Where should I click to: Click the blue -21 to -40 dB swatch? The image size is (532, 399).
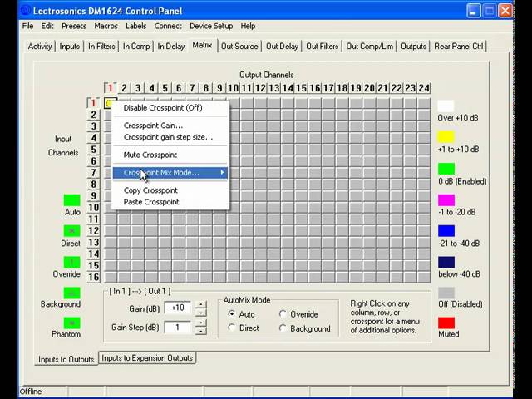click(446, 231)
